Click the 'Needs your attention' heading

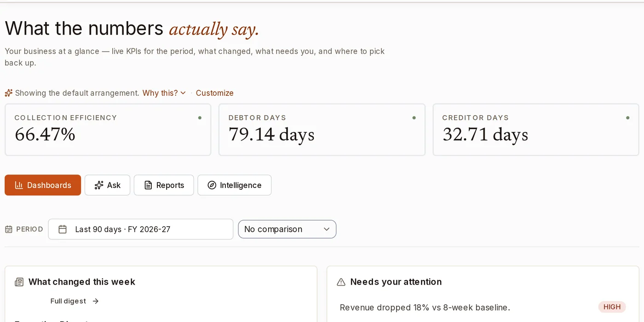[396, 282]
